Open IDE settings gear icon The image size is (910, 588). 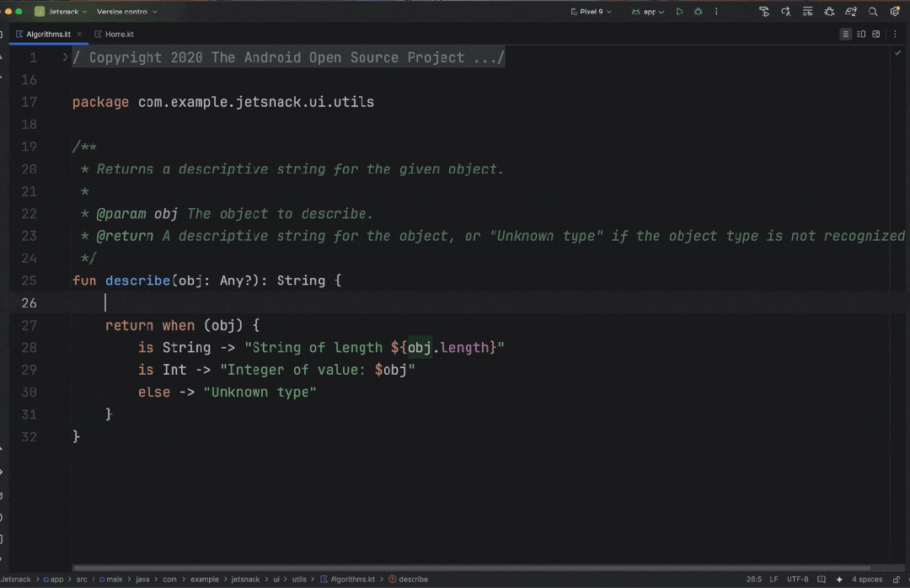[x=895, y=12]
